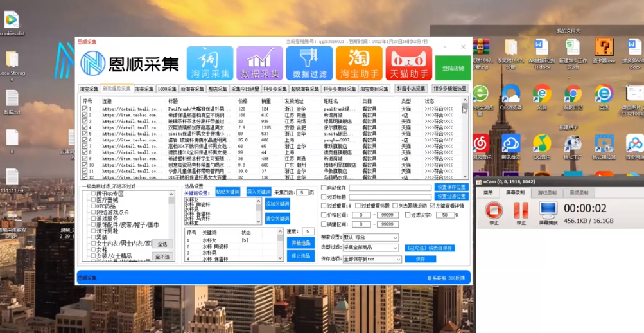Open LocalStorage folder on desktop

(12, 66)
